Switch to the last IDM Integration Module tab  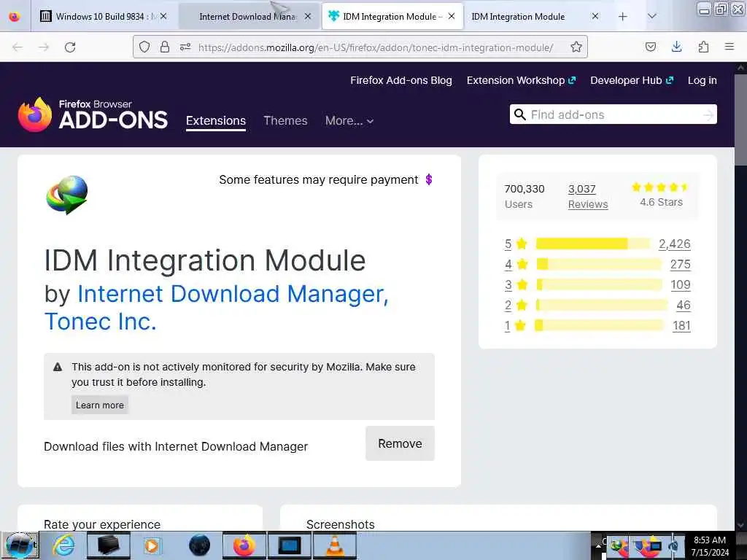click(x=519, y=17)
